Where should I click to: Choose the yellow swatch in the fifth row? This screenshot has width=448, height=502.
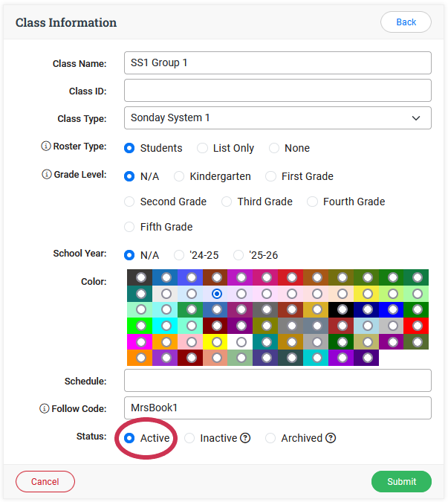click(x=216, y=342)
